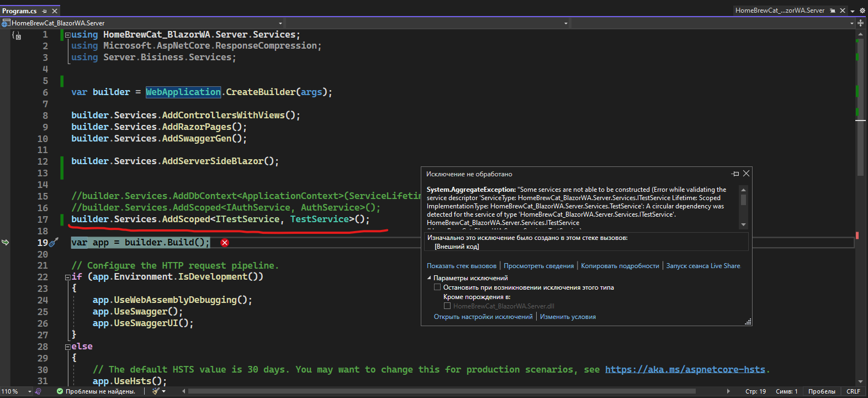Collapse the if IsDevelopment block
Image resolution: width=868 pixels, height=398 pixels.
[67, 277]
